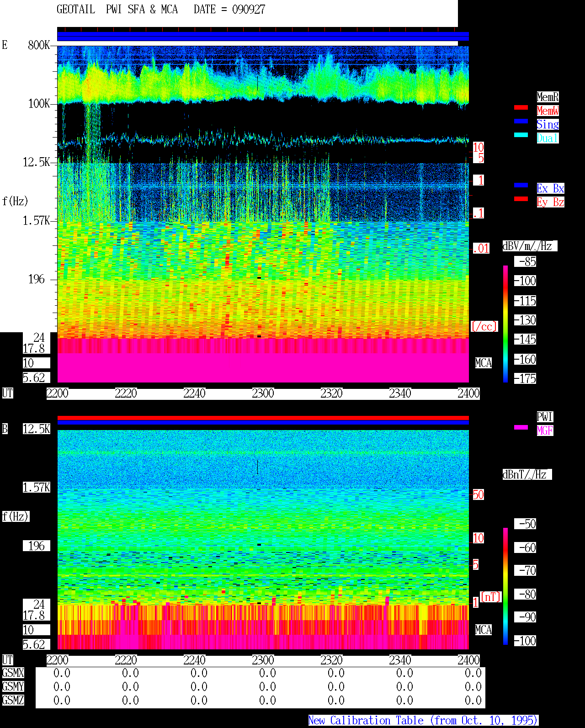Click the dBnT/√Hz color scale bar
The image size is (585, 728).
point(505,586)
